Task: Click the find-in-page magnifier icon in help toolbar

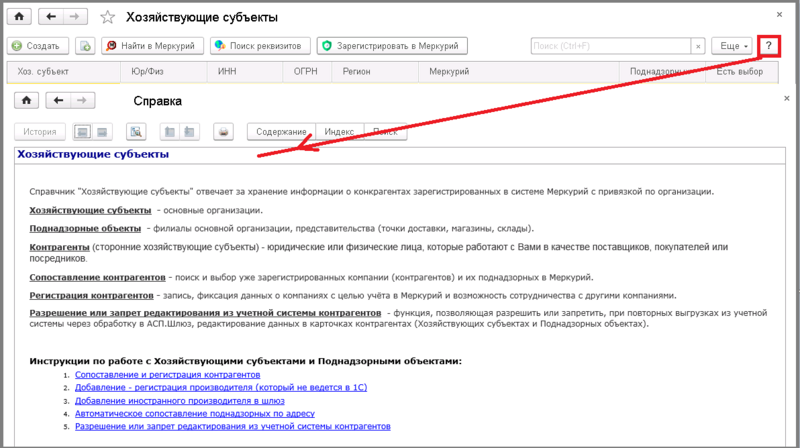Action: click(137, 131)
